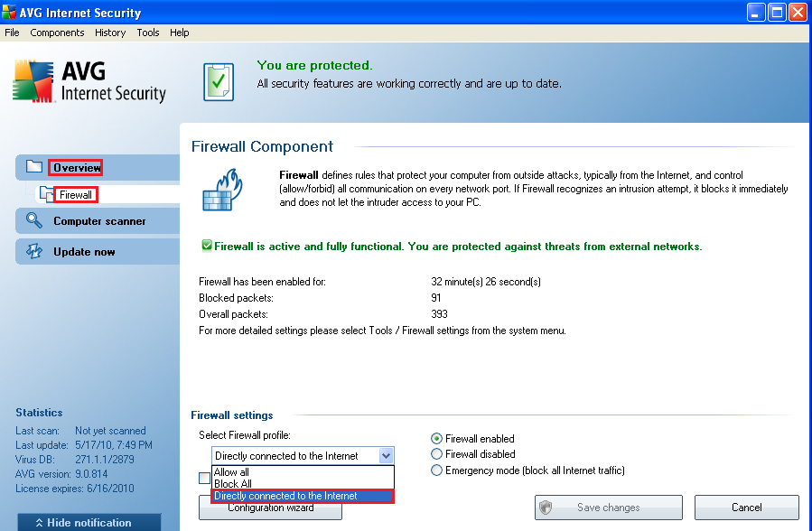Maximize the AVG Internet Security window
This screenshot has height=531, width=812.
coord(777,12)
